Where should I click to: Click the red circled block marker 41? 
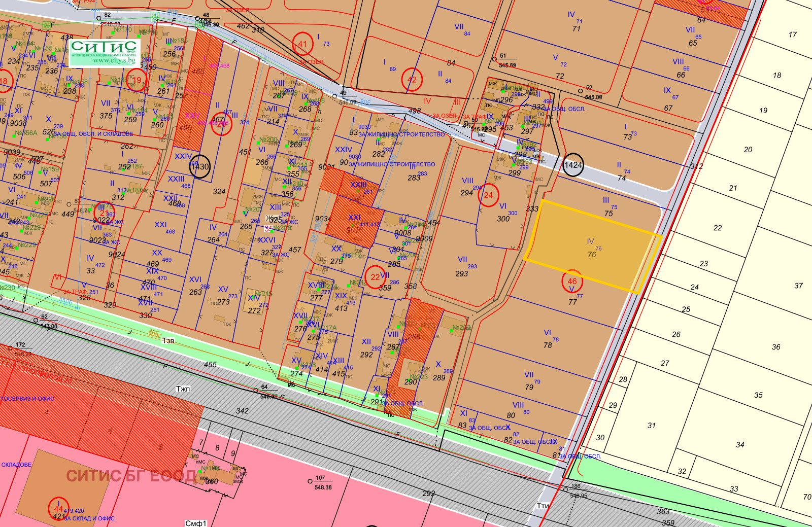(x=303, y=44)
